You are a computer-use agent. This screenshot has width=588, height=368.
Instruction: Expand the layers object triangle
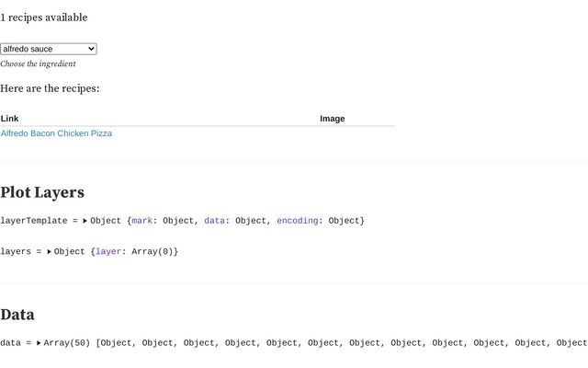click(50, 251)
